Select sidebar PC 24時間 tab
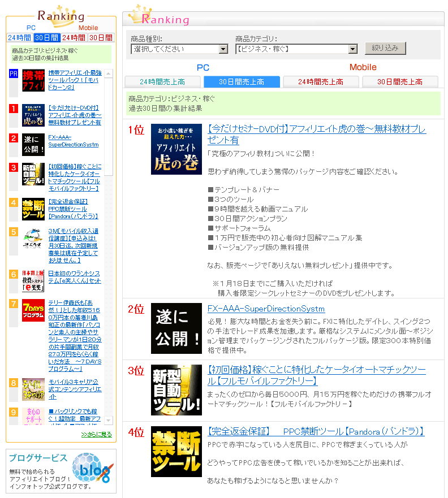The image size is (448, 498). 20,37
